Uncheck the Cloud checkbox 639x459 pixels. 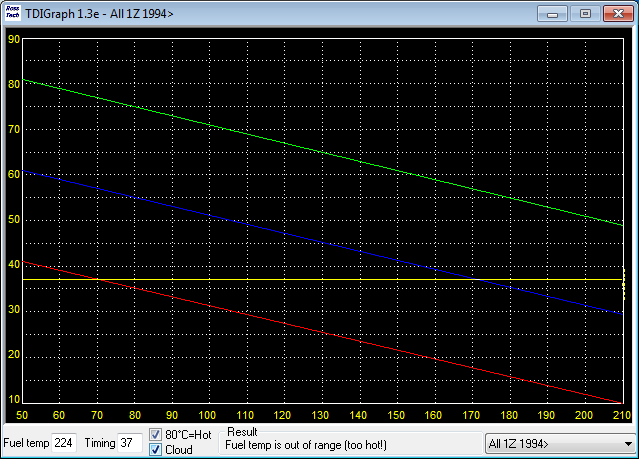tap(156, 450)
